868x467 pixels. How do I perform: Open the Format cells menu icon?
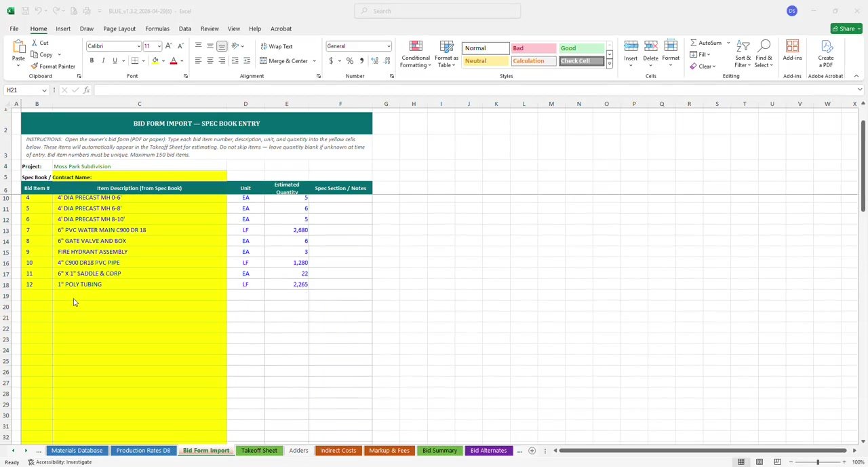pos(671,46)
